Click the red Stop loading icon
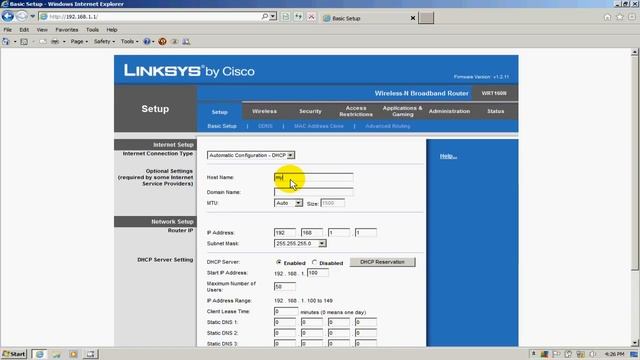This screenshot has width=640, height=360. coord(311,17)
